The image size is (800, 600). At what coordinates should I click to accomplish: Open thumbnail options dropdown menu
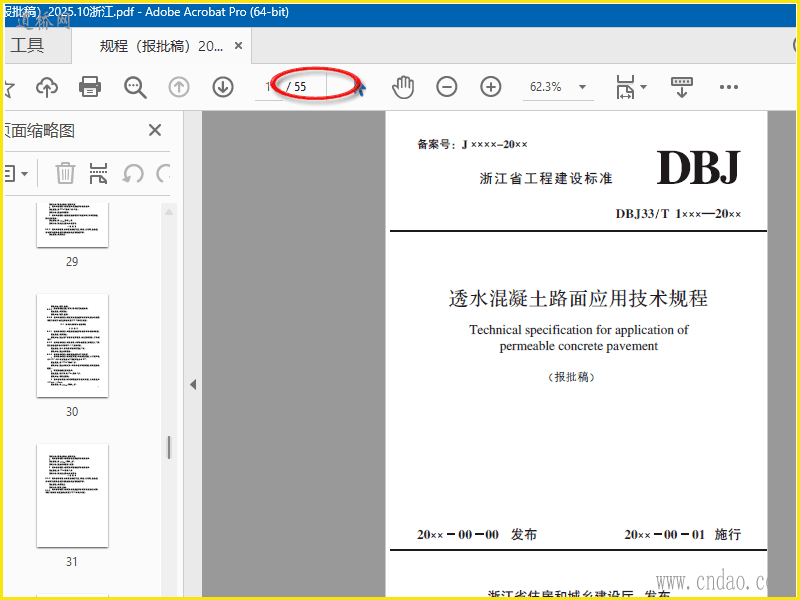pyautogui.click(x=16, y=174)
